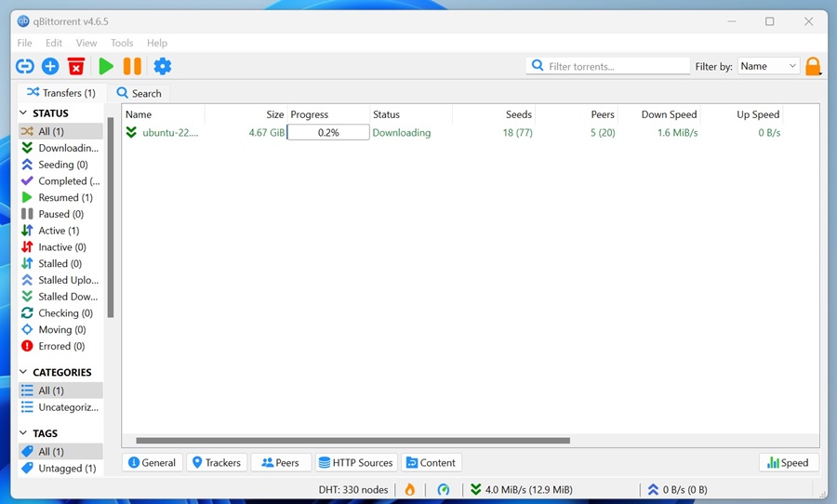Screen dimensions: 837x504
Task: Filter by Seeding (0) status
Action: 60,165
